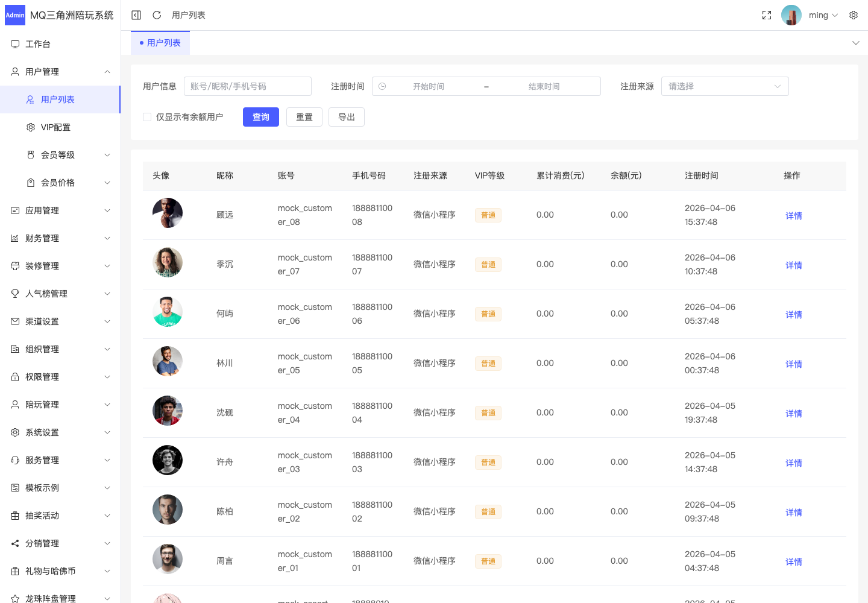Expand the 会员等级 submenu
This screenshot has width=868, height=603.
[60, 155]
